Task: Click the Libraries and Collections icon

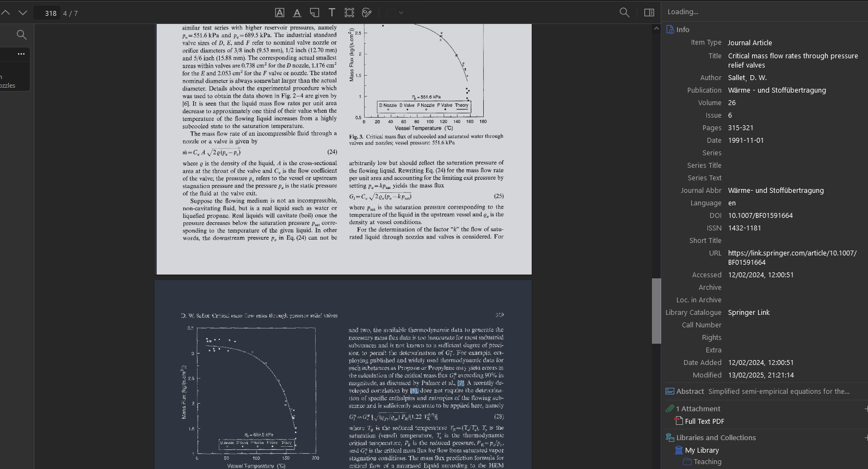Action: pos(670,437)
